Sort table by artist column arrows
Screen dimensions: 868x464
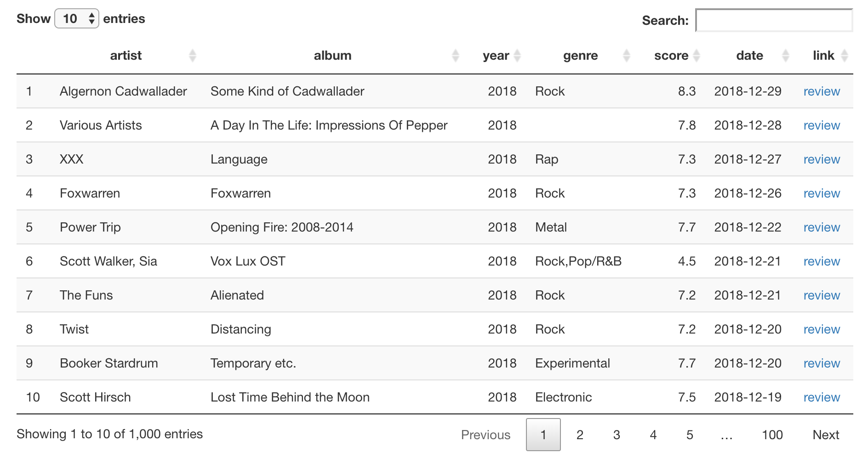pyautogui.click(x=193, y=56)
